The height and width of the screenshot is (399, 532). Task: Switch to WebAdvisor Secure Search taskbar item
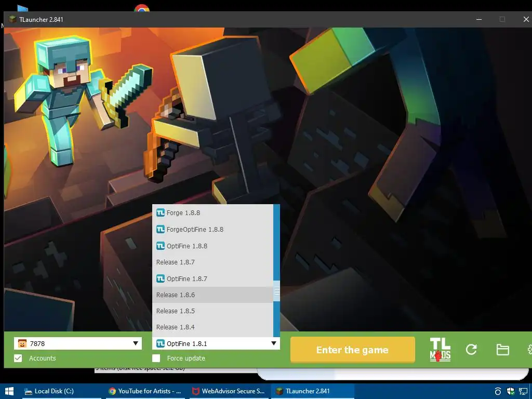[x=229, y=391]
